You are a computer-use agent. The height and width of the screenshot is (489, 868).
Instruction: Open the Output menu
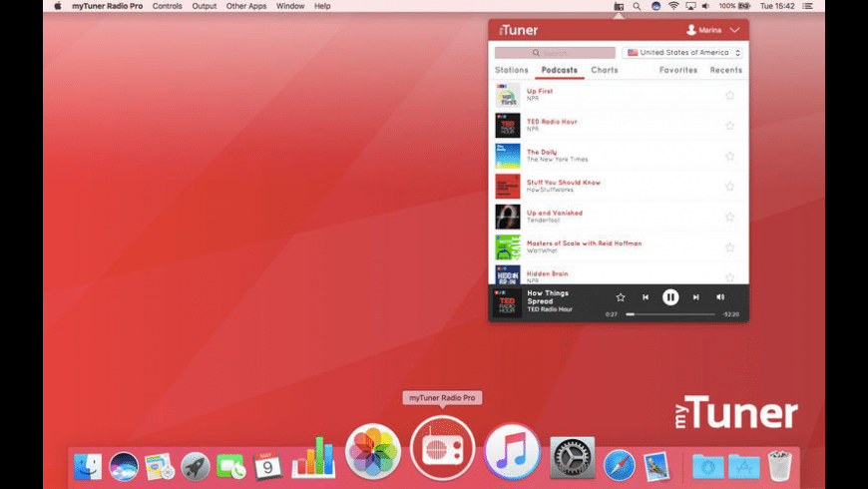click(205, 6)
